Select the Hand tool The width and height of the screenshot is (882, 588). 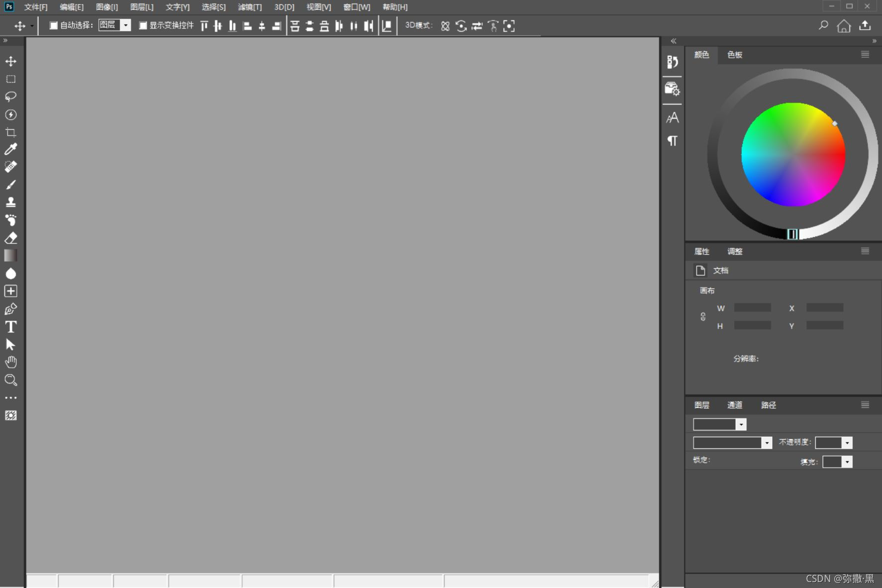click(x=10, y=362)
